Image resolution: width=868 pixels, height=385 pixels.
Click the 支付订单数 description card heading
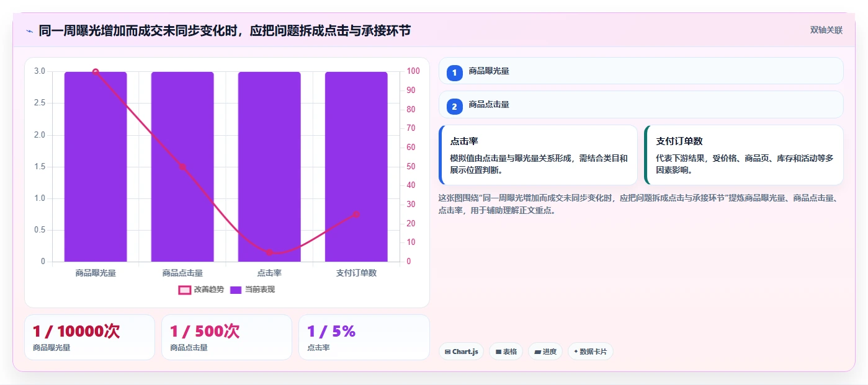coord(679,141)
